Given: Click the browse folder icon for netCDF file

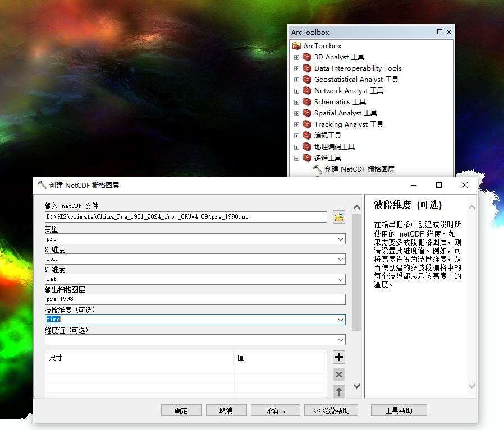Looking at the screenshot, I should pyautogui.click(x=338, y=218).
